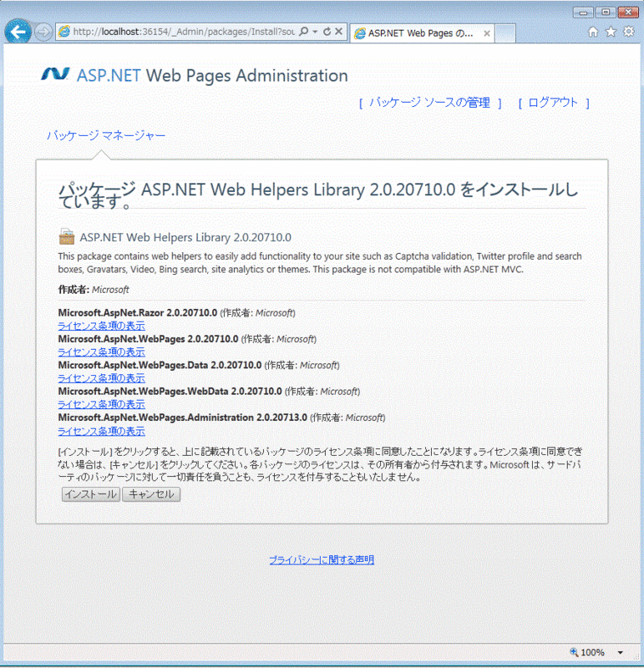
Task: Close the browser window
Action: [628, 13]
